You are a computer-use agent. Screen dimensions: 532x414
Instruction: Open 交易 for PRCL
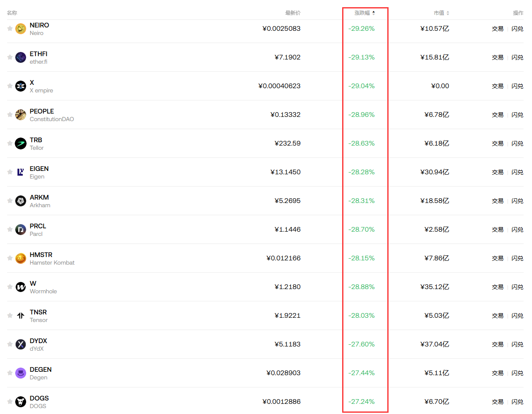pyautogui.click(x=497, y=230)
